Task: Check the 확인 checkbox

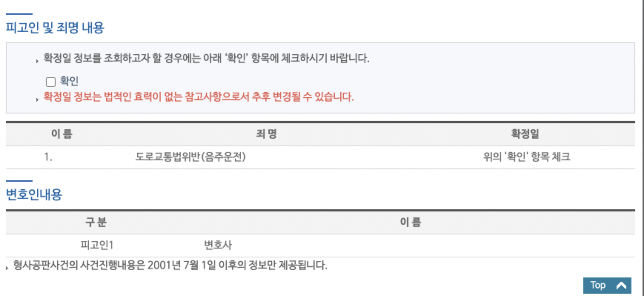Action: tap(51, 82)
